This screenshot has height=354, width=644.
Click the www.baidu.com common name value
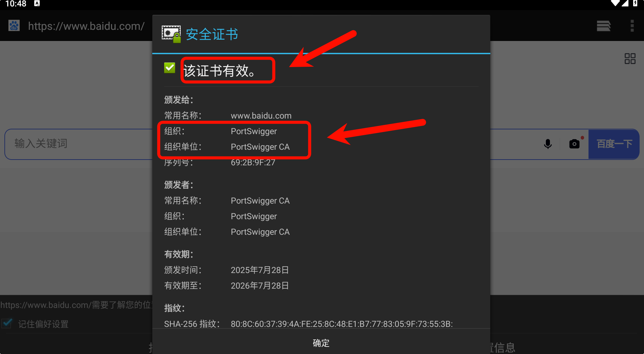pyautogui.click(x=261, y=116)
